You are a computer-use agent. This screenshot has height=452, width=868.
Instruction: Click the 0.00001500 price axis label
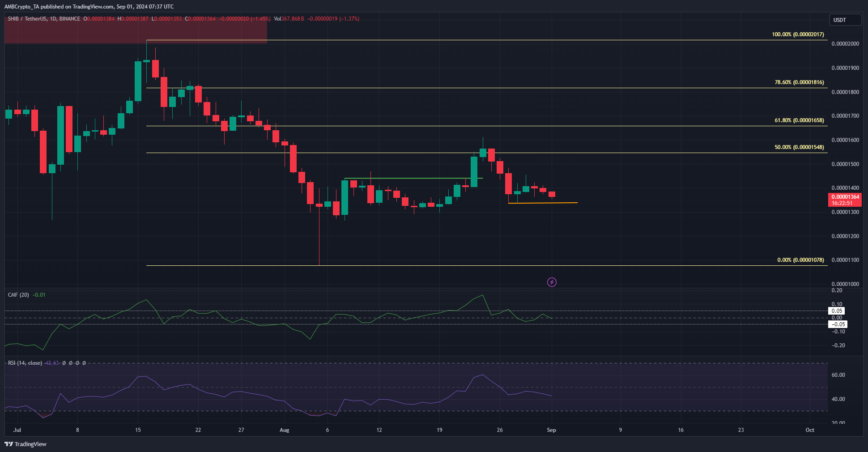[x=845, y=164]
